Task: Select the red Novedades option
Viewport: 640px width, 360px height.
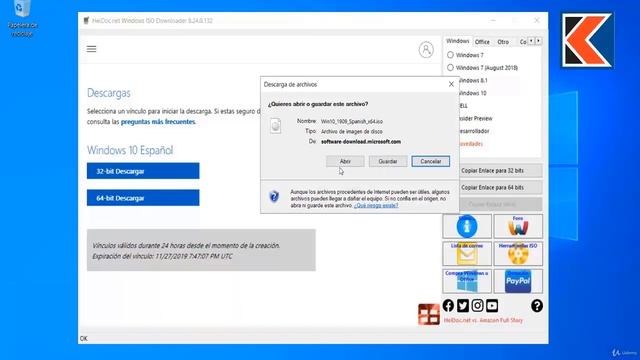Action: [471, 144]
